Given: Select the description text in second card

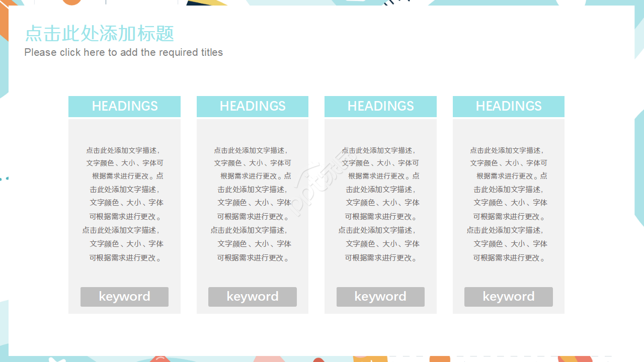Looking at the screenshot, I should pyautogui.click(x=252, y=204).
